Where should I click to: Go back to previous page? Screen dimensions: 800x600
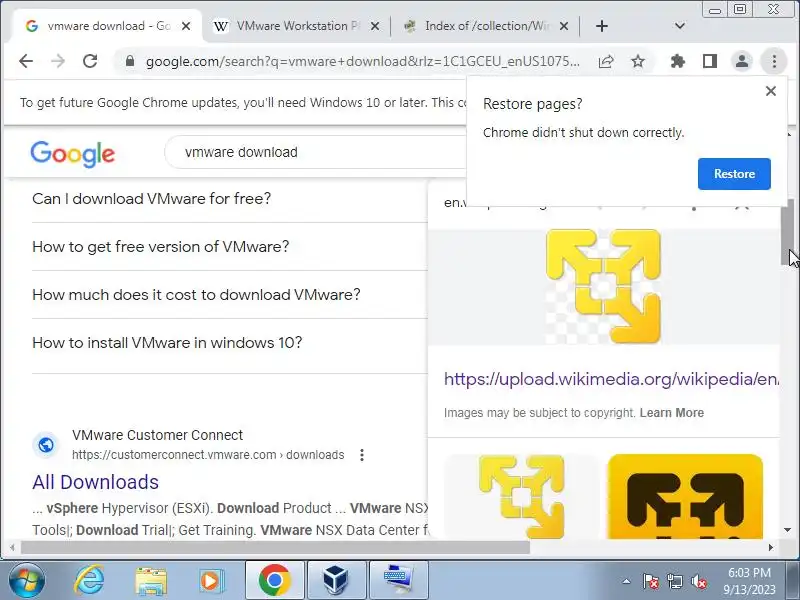click(x=26, y=62)
